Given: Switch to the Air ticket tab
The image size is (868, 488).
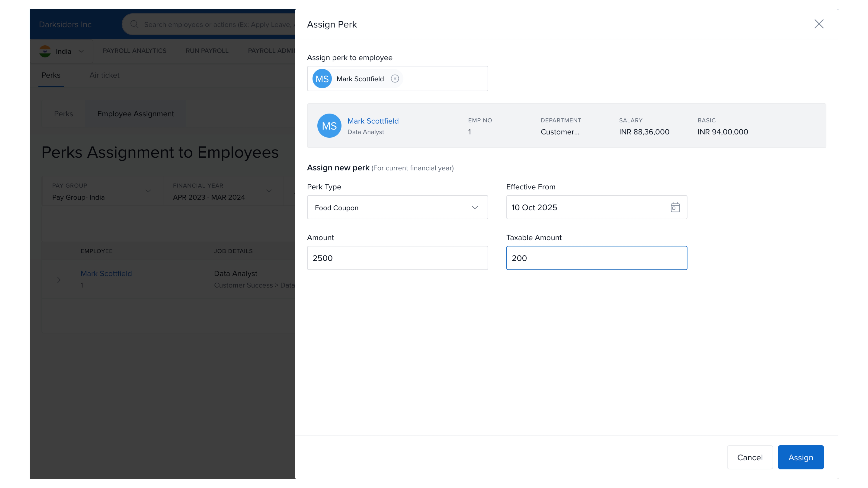Looking at the screenshot, I should click(104, 75).
